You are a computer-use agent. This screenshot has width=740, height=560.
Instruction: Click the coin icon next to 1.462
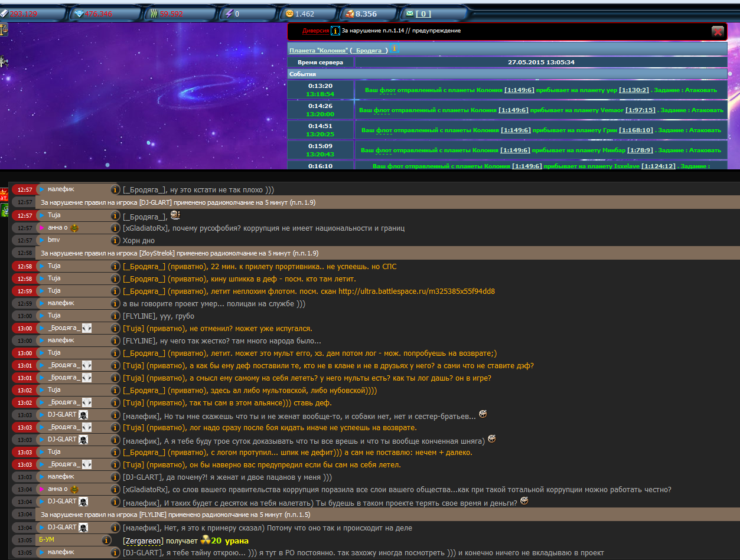click(289, 14)
